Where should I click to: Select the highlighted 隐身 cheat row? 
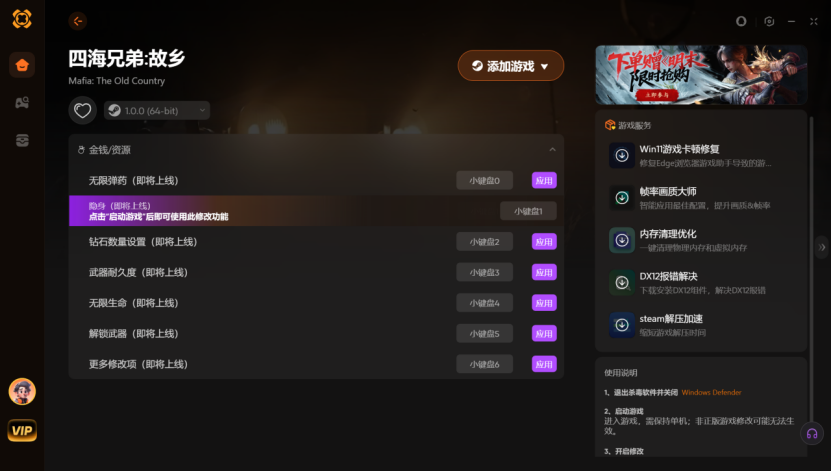[x=316, y=211]
